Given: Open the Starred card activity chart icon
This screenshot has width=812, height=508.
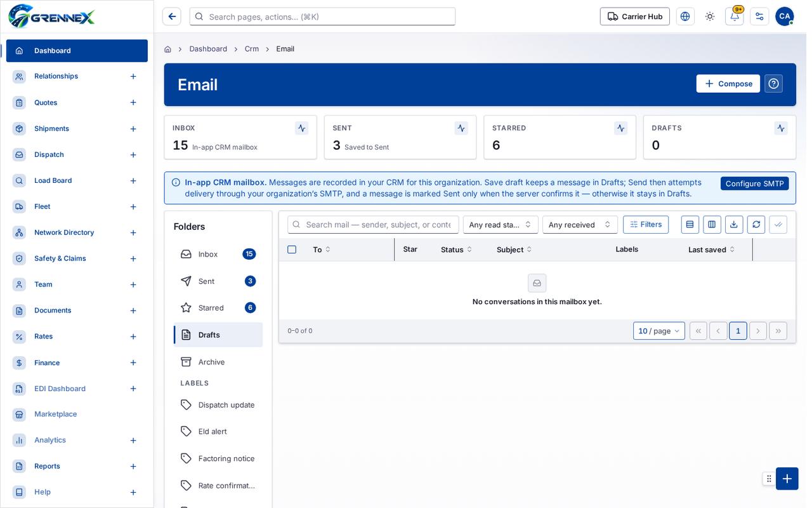Looking at the screenshot, I should [621, 128].
